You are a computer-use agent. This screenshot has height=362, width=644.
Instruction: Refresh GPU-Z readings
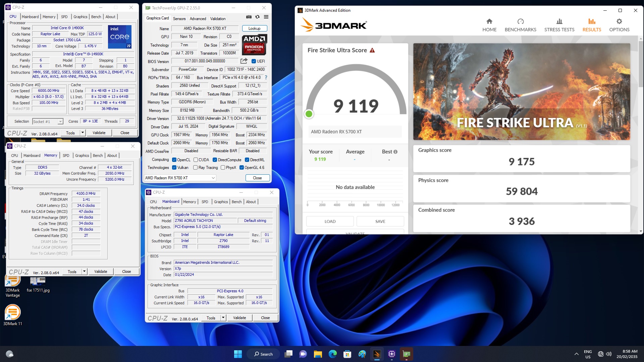pyautogui.click(x=257, y=17)
